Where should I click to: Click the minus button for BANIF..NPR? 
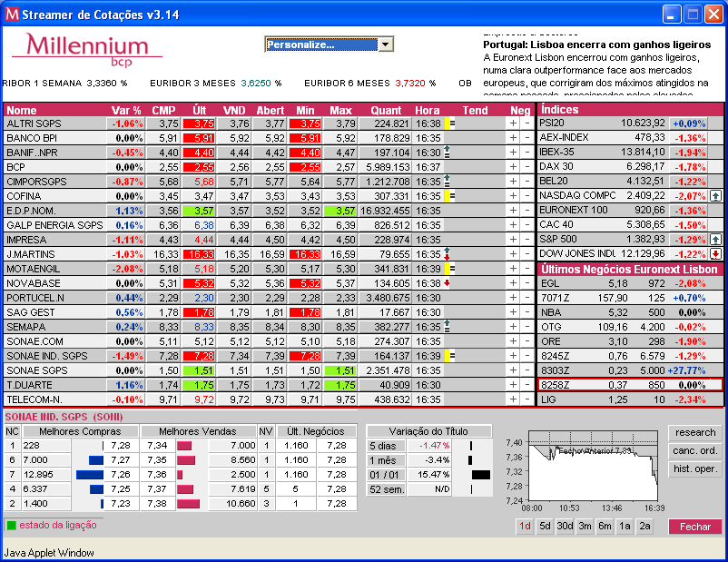[x=527, y=153]
